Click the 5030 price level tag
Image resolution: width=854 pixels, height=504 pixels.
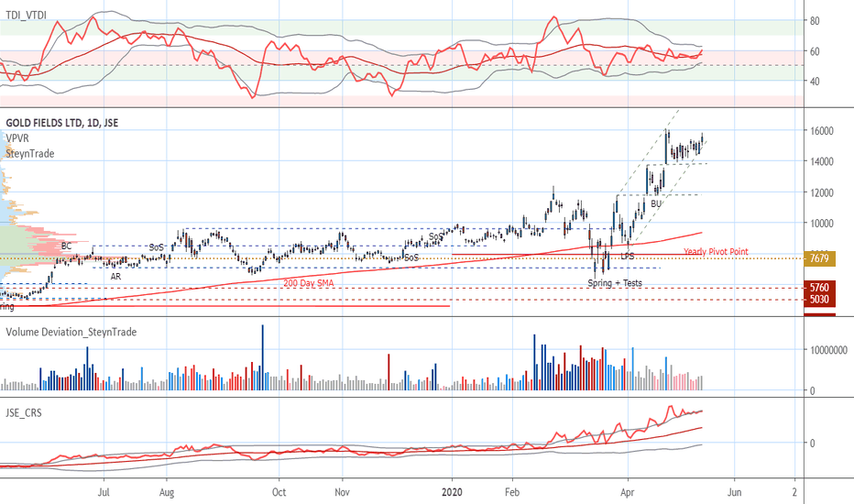pyautogui.click(x=819, y=300)
